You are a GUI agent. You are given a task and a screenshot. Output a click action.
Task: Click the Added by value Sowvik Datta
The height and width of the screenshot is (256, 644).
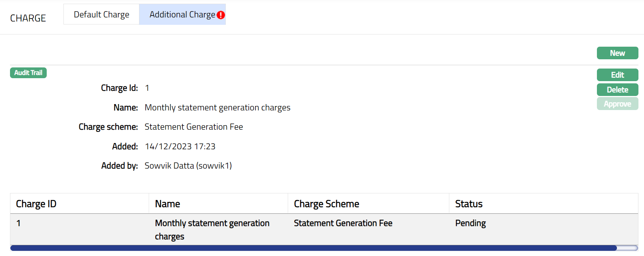tap(188, 166)
